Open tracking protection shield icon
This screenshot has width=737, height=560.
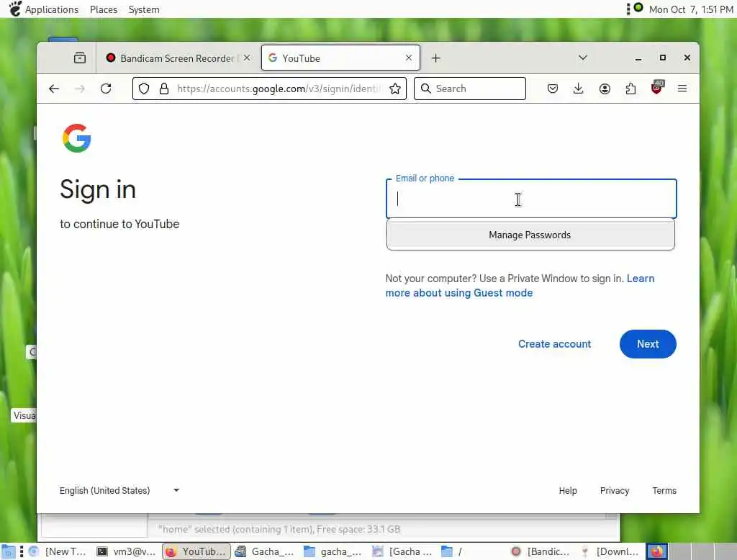[x=144, y=89]
